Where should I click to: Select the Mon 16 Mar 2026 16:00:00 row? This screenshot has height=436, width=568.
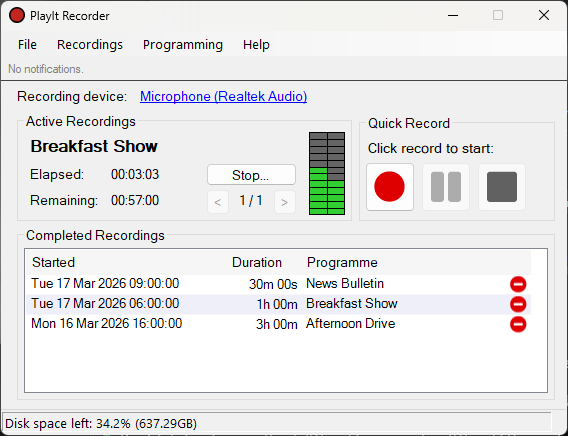point(279,324)
